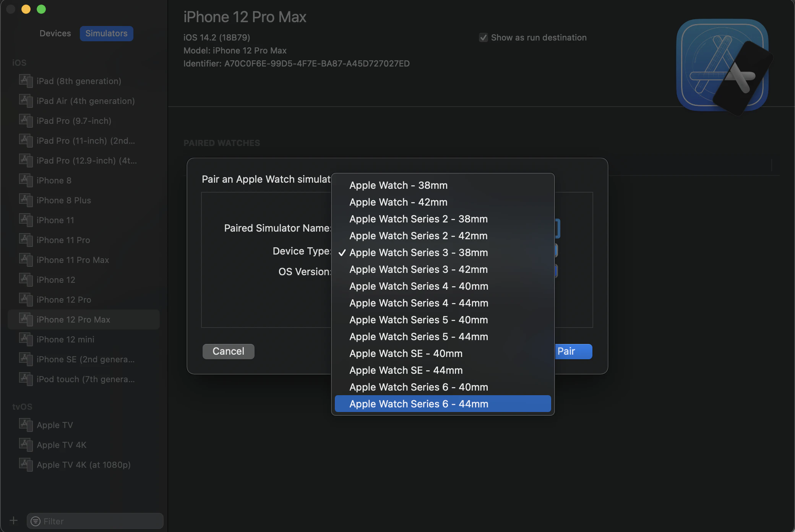The image size is (795, 532).
Task: Pick highlighted Apple Watch Series 6 - 44mm
Action: 443,404
